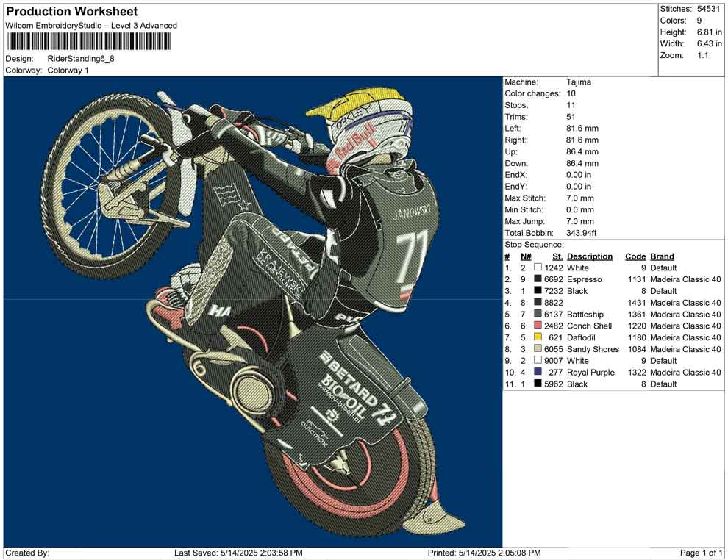Click the Max Stitch value 7.0 mm
The image size is (728, 560).
580,198
